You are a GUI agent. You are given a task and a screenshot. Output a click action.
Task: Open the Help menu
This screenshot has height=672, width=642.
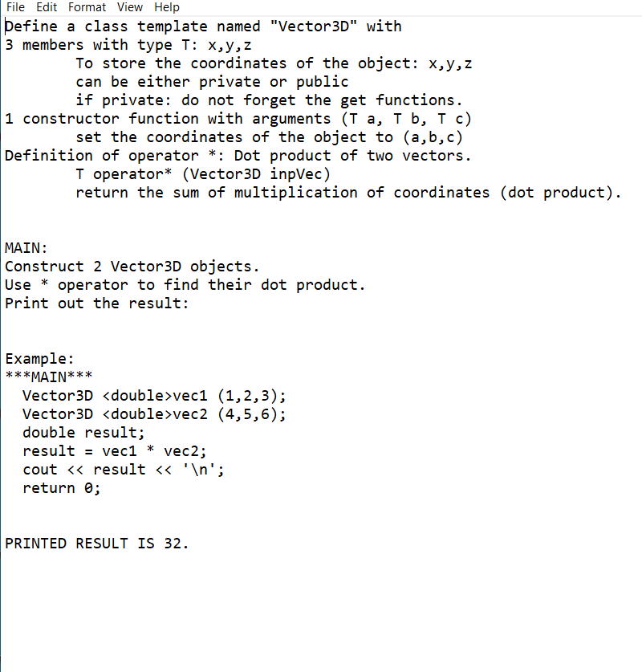(166, 7)
